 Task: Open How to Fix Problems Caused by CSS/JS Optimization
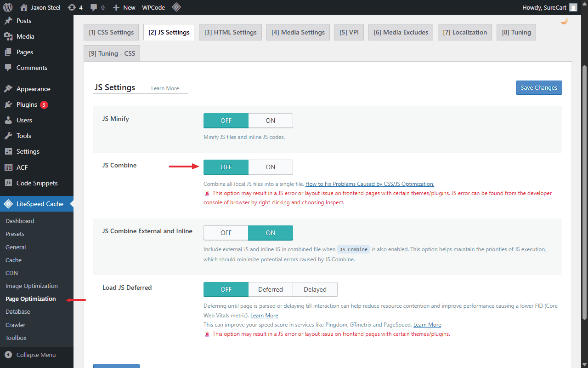[x=370, y=184]
